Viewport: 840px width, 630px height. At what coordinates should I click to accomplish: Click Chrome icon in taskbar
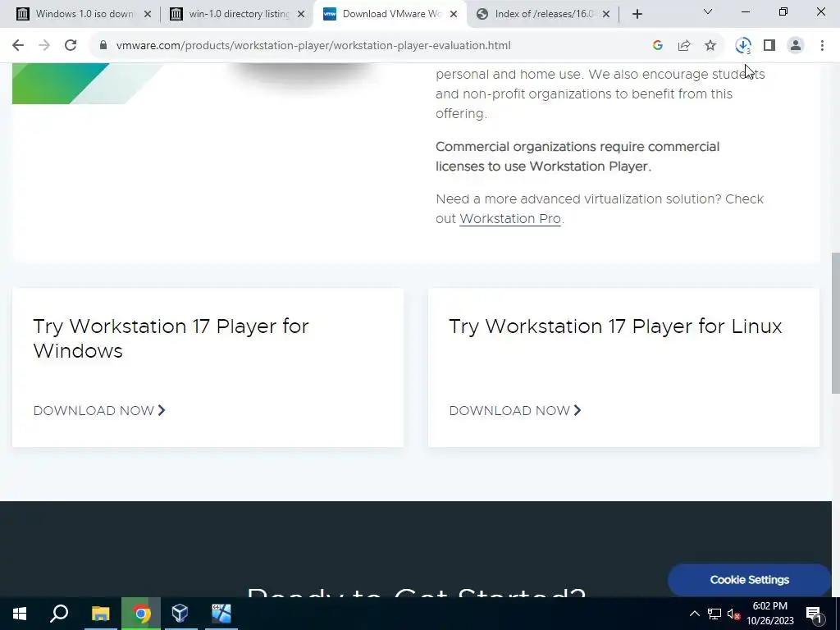141,614
